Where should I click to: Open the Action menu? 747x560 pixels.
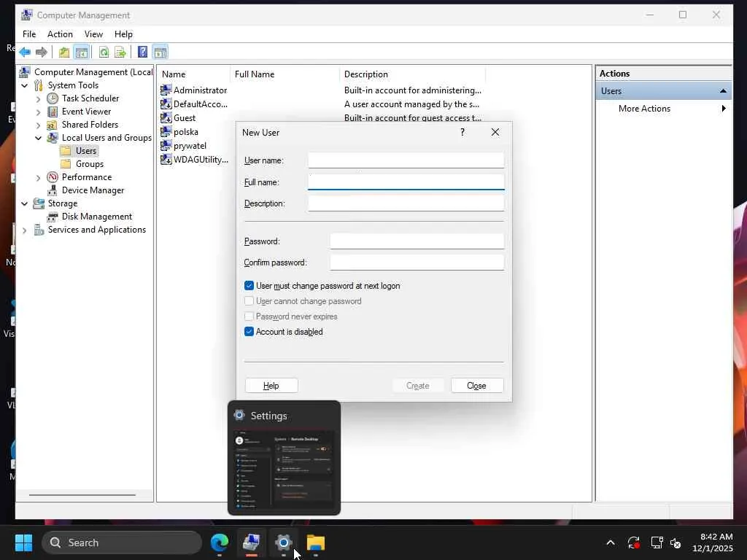pos(60,34)
